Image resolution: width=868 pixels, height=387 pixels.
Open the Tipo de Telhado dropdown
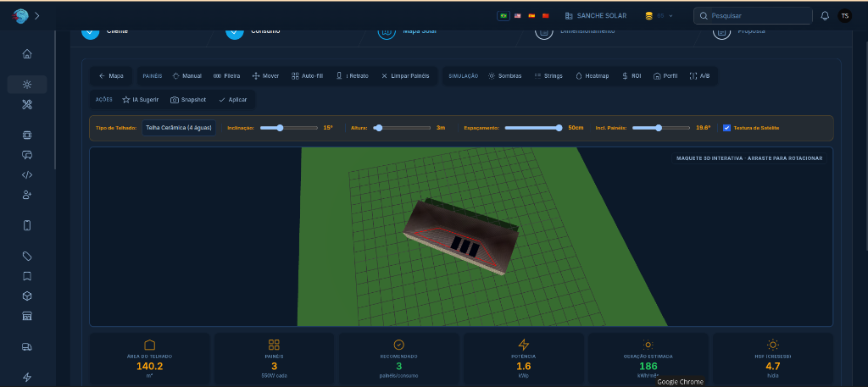(179, 128)
